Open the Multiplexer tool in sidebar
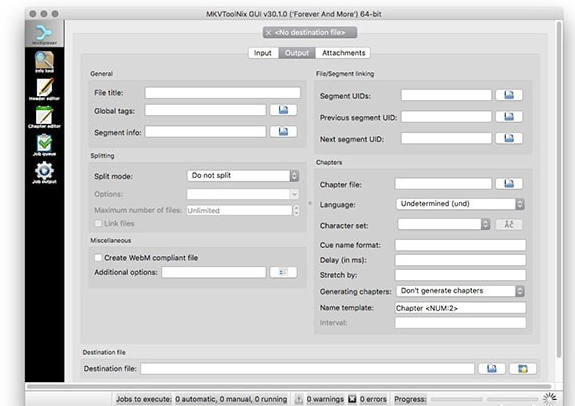Screen dimensions: 575x406 44,34
